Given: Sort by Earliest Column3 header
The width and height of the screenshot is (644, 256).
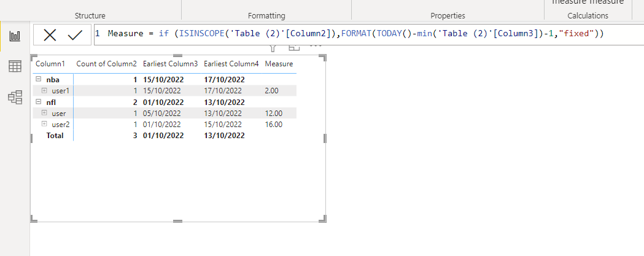Looking at the screenshot, I should coord(171,64).
